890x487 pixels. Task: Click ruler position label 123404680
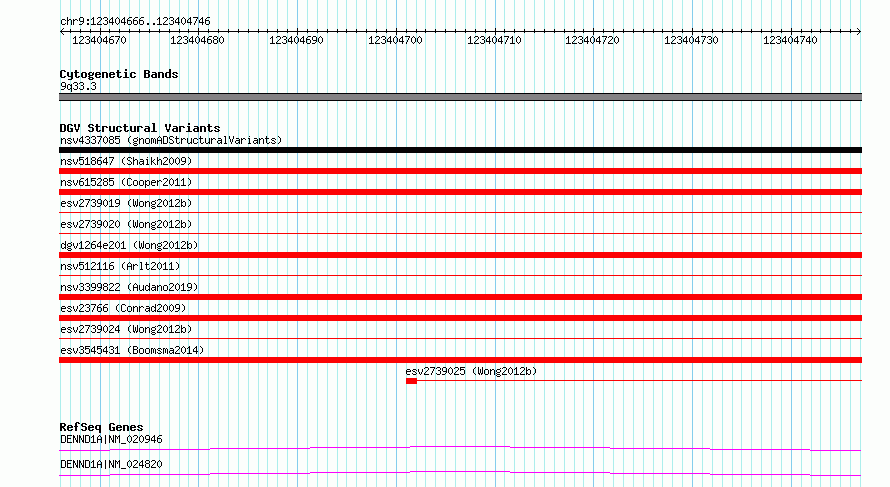click(x=198, y=40)
